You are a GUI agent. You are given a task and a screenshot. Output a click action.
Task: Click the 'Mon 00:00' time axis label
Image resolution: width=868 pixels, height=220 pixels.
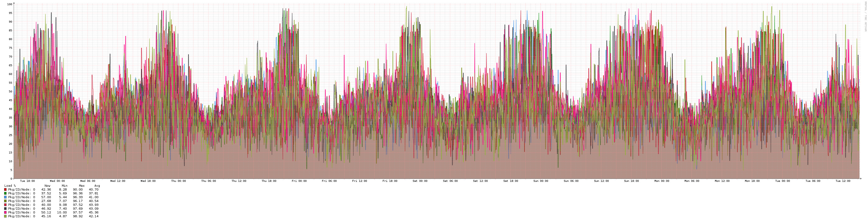pos(662,181)
